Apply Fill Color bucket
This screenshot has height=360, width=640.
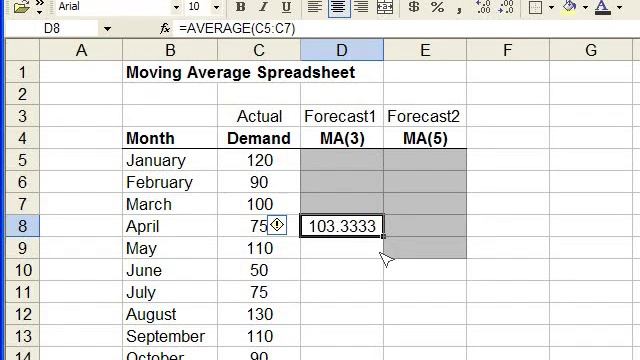click(x=569, y=7)
